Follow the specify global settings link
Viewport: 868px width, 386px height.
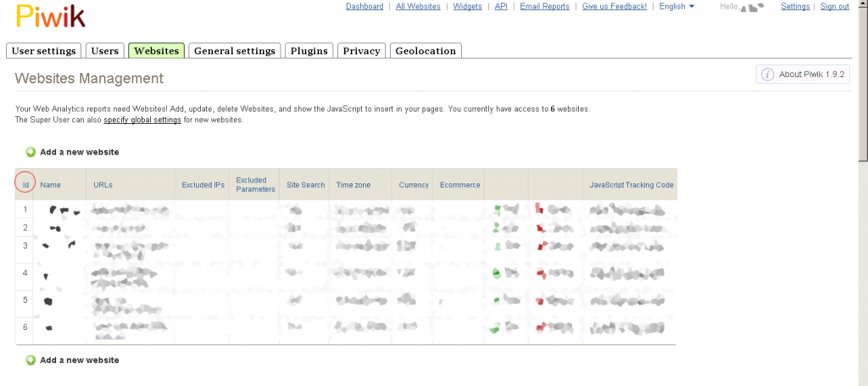pyautogui.click(x=142, y=120)
